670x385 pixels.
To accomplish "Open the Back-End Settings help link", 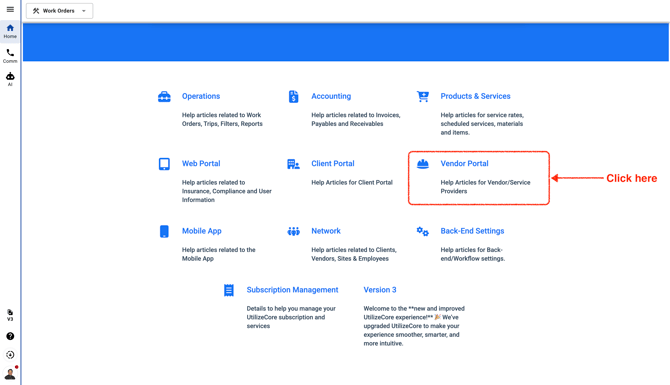I will point(472,231).
